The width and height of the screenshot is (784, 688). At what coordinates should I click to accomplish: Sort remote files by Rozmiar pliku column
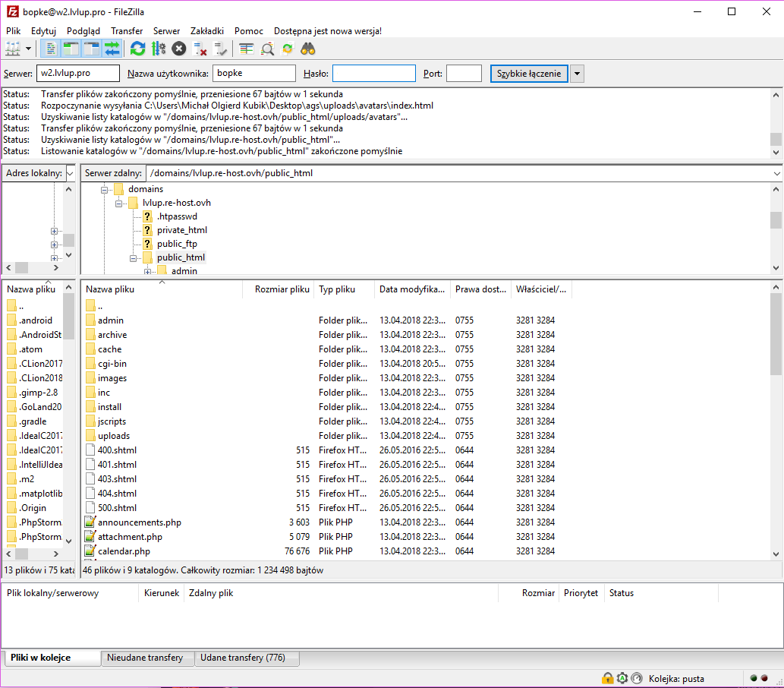[282, 289]
